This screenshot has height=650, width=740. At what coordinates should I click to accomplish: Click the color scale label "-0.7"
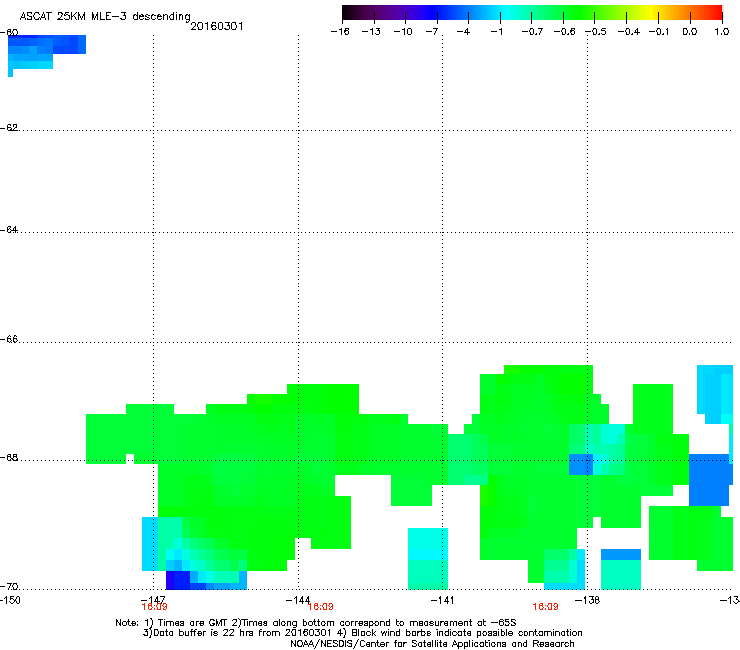pyautogui.click(x=532, y=32)
